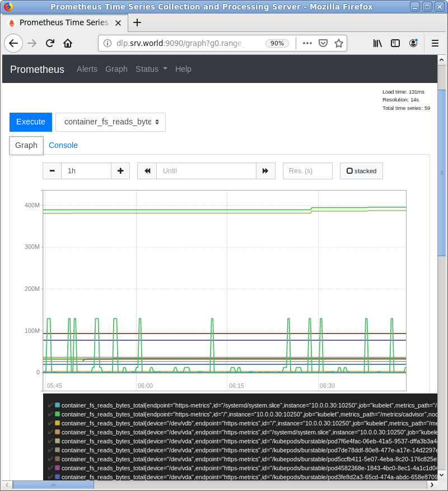
Task: Click the Until end-time field
Action: point(206,171)
